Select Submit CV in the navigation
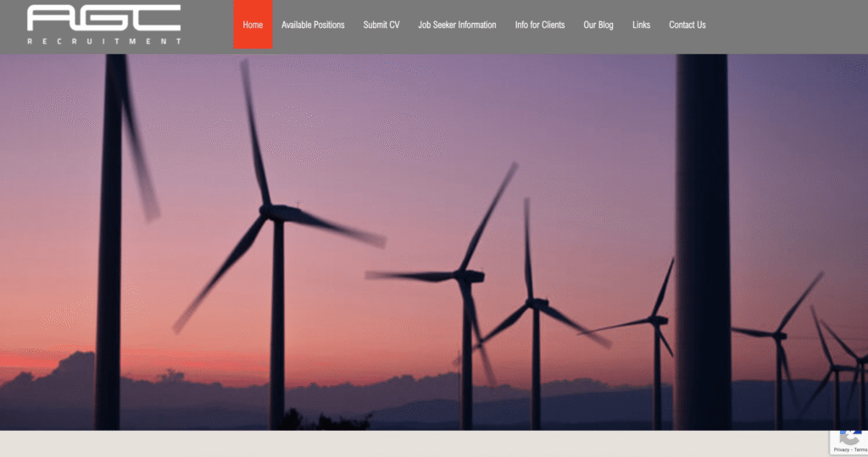868x457 pixels. 381,25
